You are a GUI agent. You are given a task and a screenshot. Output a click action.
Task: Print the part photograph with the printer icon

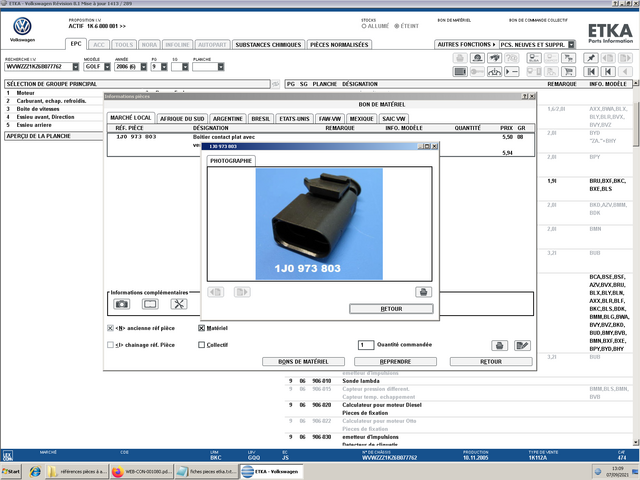[x=423, y=292]
